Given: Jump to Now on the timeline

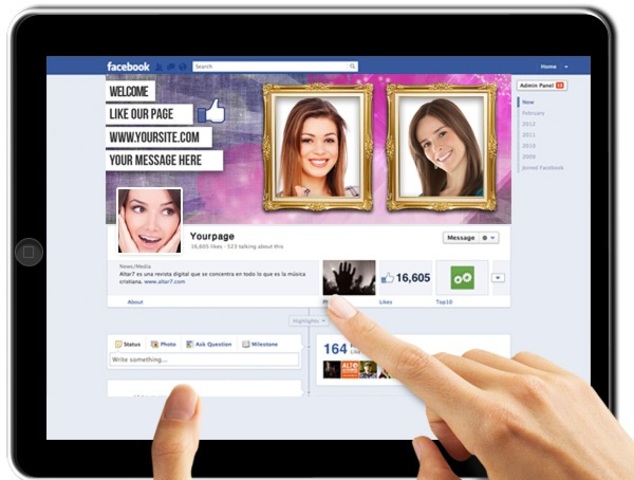Looking at the screenshot, I should [528, 102].
